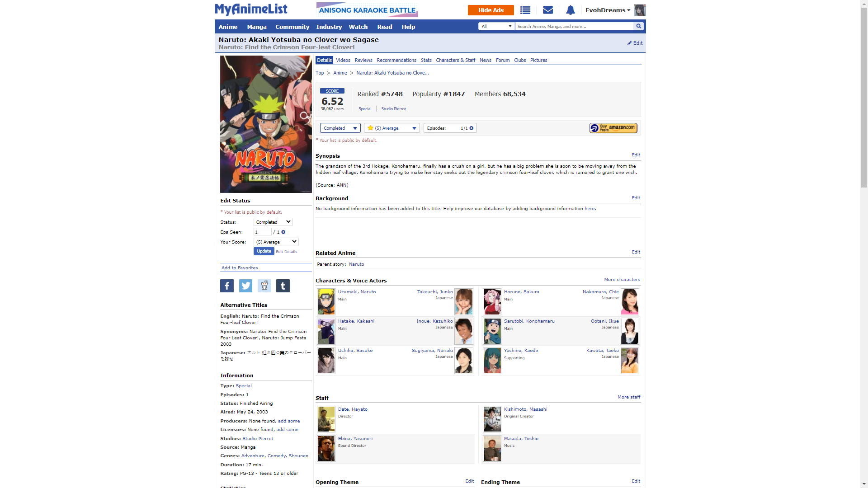Switch to the Reviews tab
The width and height of the screenshot is (868, 488).
click(x=363, y=60)
